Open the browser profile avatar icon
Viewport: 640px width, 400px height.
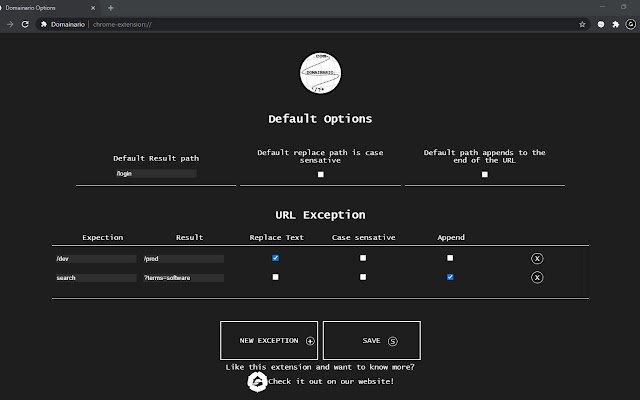pos(631,24)
